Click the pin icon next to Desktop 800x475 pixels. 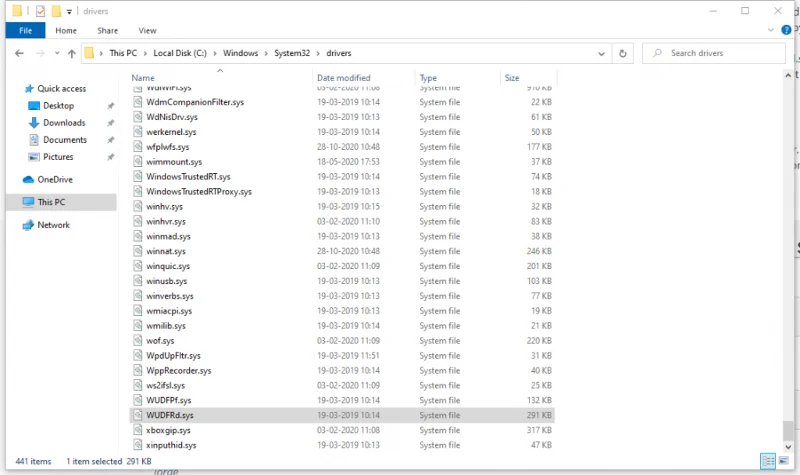click(110, 106)
